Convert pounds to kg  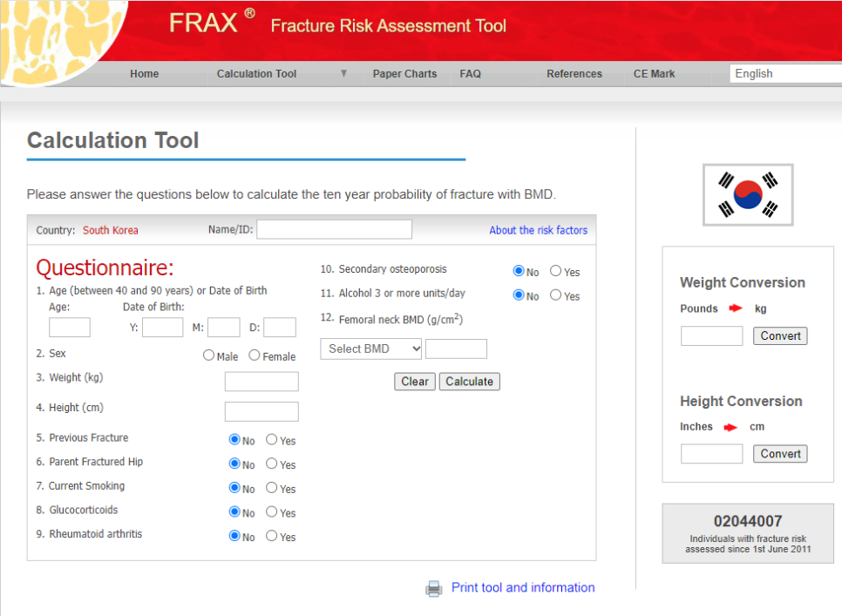(780, 336)
